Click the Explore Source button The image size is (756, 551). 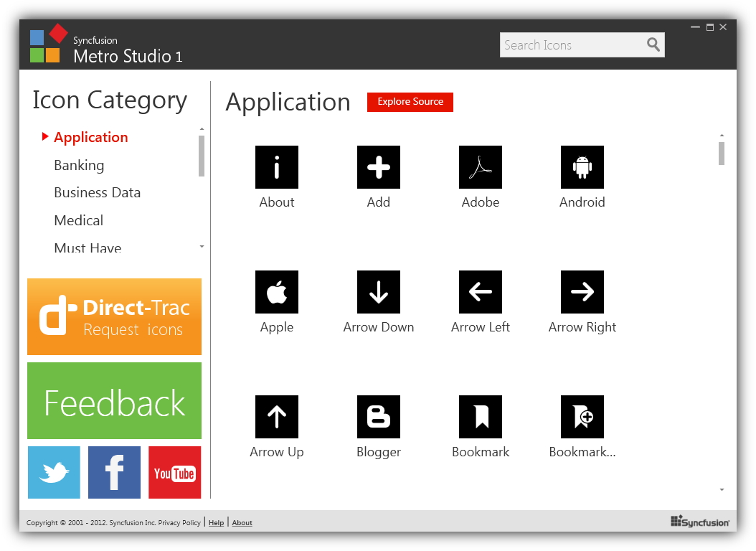pyautogui.click(x=410, y=102)
